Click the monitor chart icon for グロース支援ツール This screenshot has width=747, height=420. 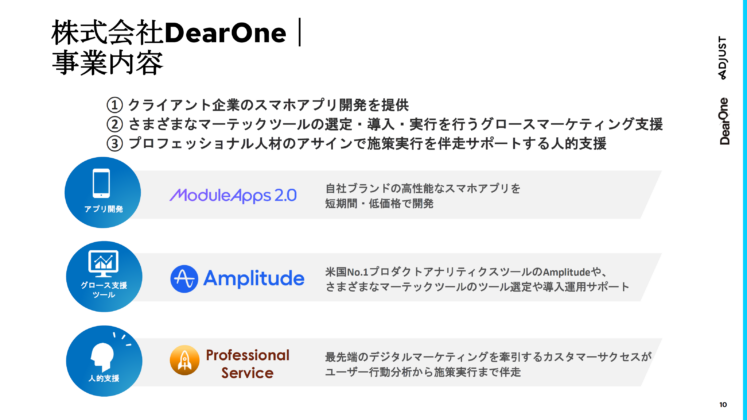(x=103, y=263)
